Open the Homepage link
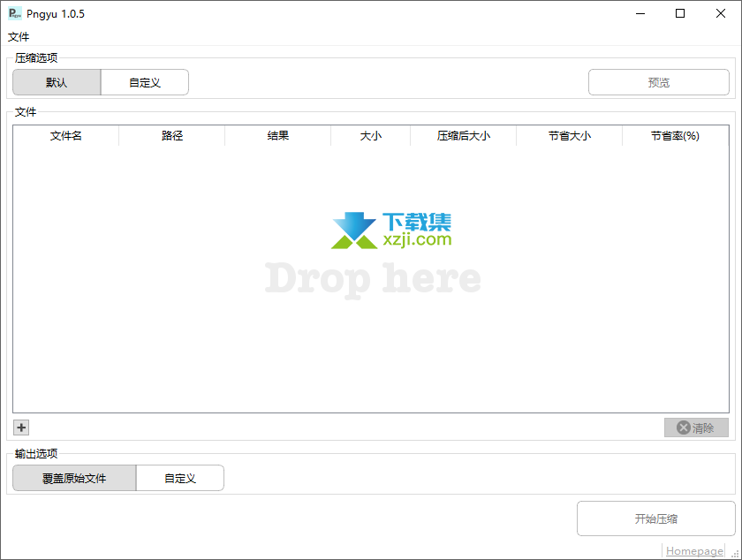Viewport: 742px width, 560px height. point(694,551)
